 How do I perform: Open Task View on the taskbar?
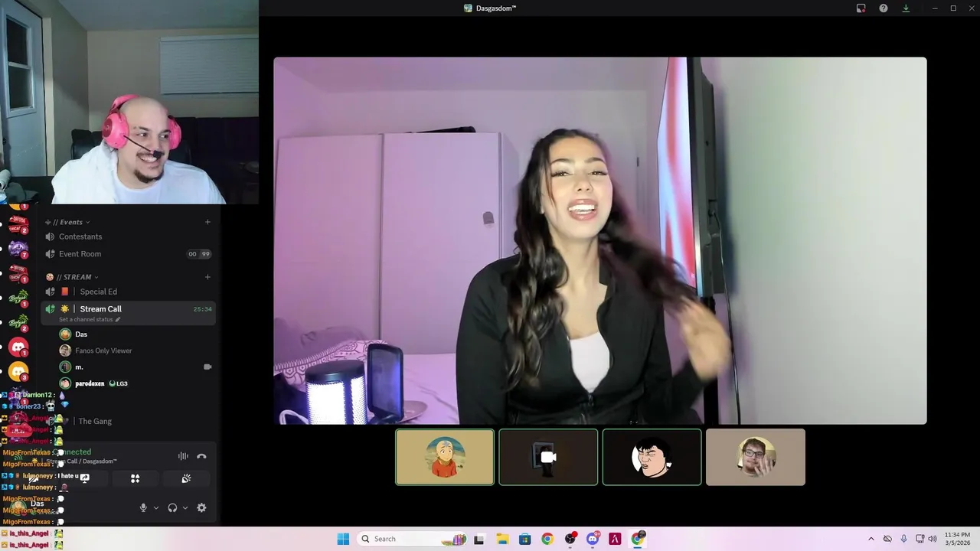coord(479,539)
